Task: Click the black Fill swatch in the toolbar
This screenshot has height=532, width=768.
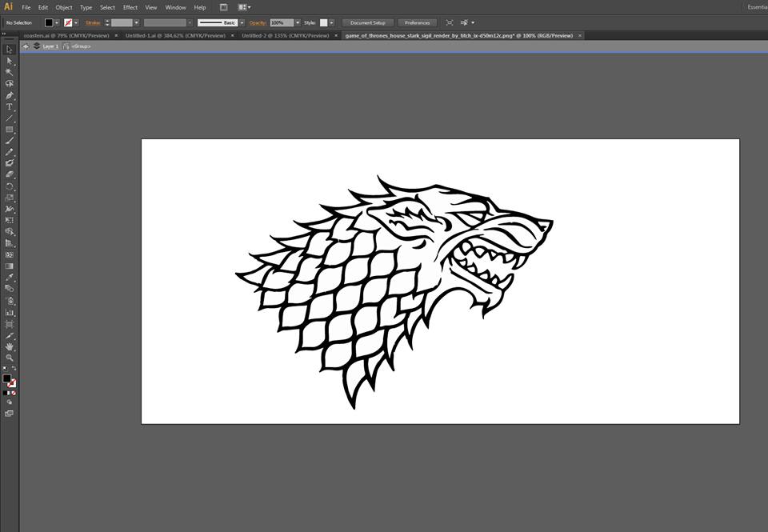Action: [6, 378]
